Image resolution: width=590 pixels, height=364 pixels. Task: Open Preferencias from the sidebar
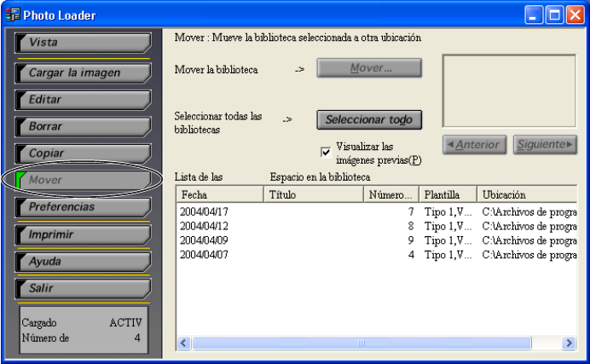tap(83, 207)
